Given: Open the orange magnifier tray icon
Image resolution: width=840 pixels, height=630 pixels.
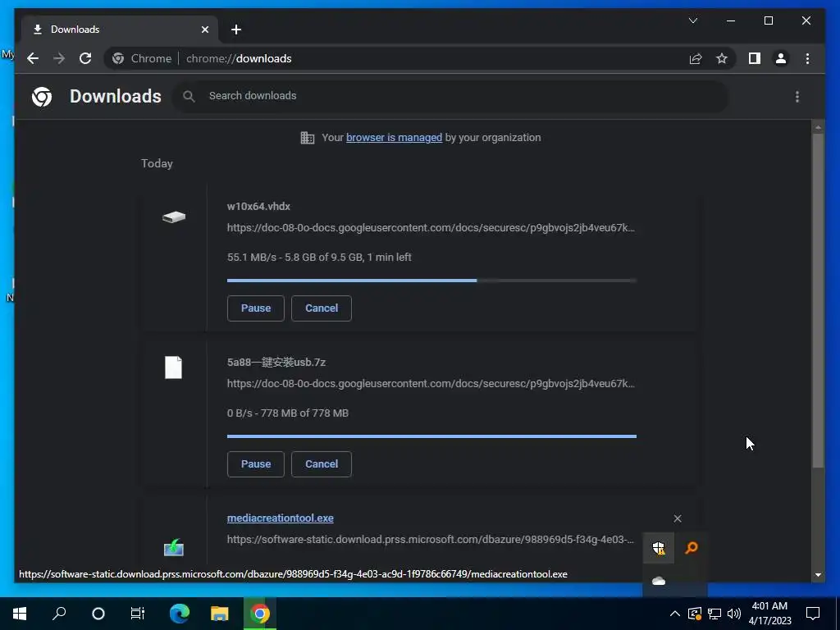Looking at the screenshot, I should click(692, 548).
